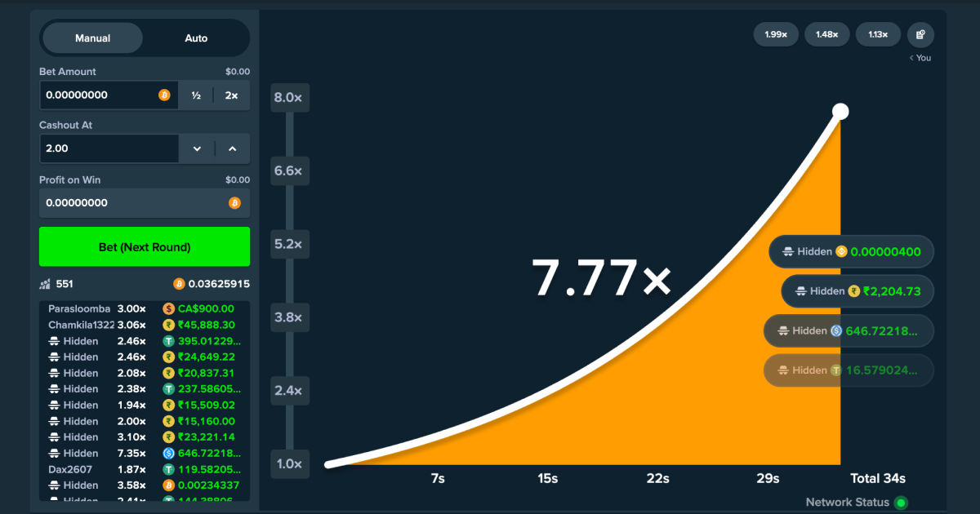Switch to the Auto betting tab
This screenshot has height=514, width=980.
click(x=196, y=38)
